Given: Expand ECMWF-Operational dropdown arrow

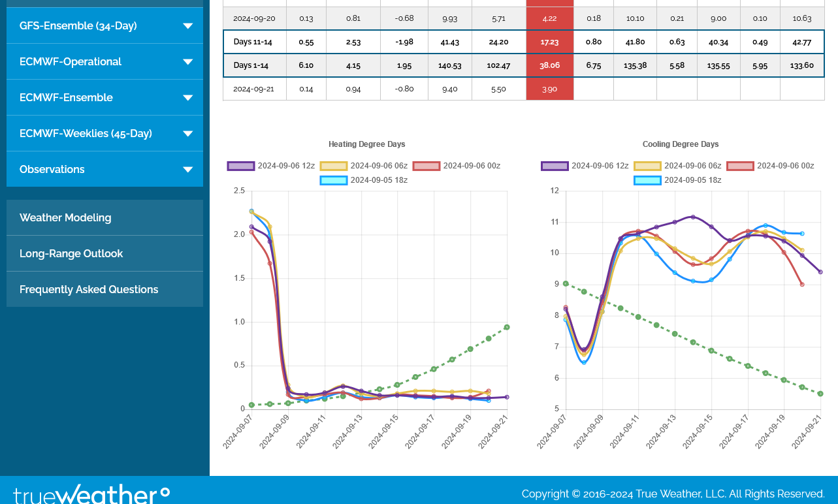Looking at the screenshot, I should click(187, 62).
